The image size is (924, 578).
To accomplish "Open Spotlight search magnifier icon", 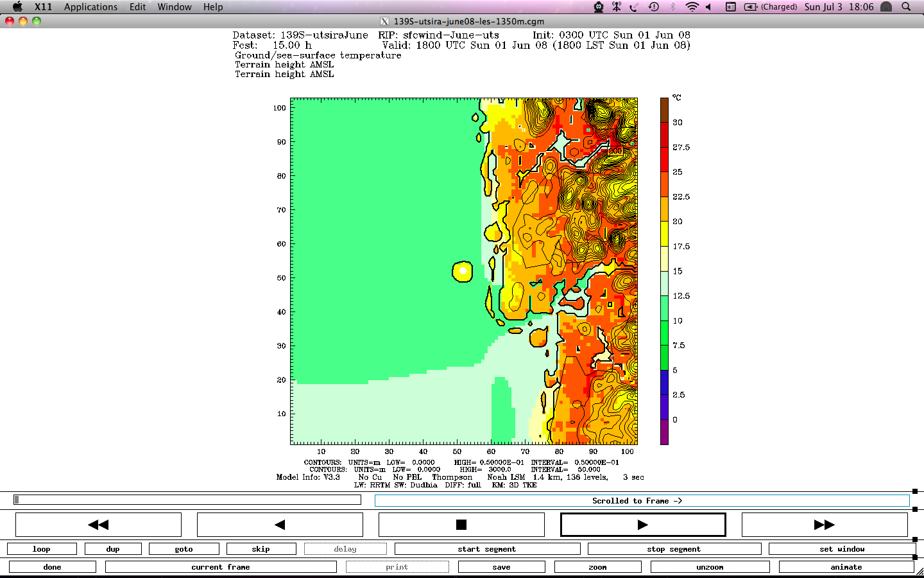I will click(x=906, y=7).
